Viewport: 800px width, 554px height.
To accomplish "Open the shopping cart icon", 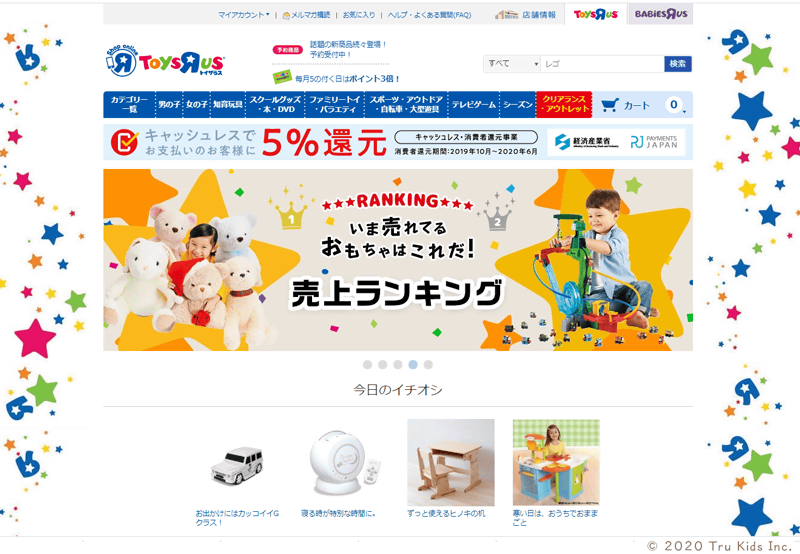I will (610, 105).
